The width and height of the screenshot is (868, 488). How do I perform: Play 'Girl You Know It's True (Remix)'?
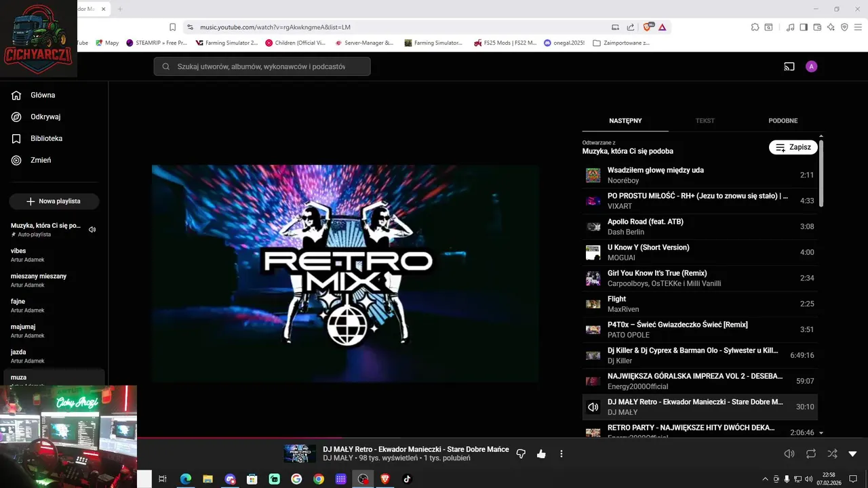700,279
